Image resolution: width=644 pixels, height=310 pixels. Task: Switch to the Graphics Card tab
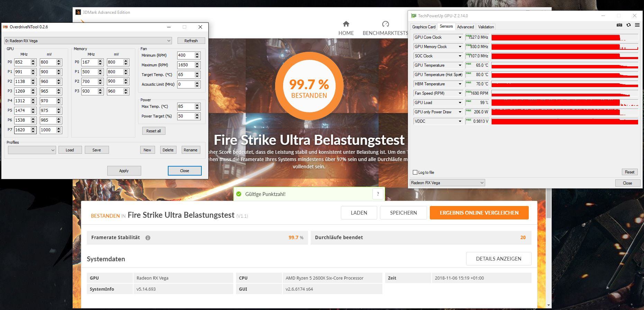[x=424, y=27]
